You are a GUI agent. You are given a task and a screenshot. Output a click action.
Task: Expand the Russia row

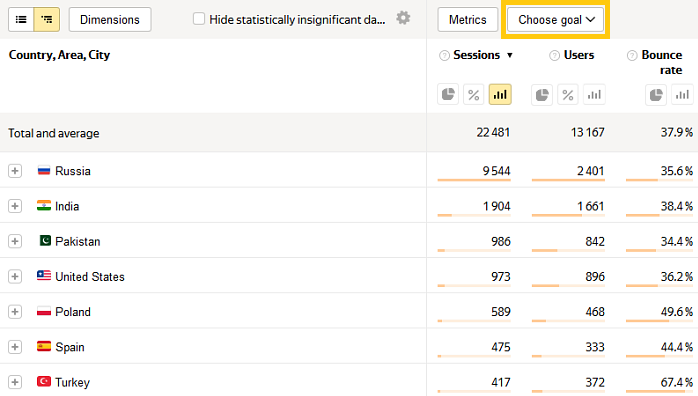pos(15,171)
